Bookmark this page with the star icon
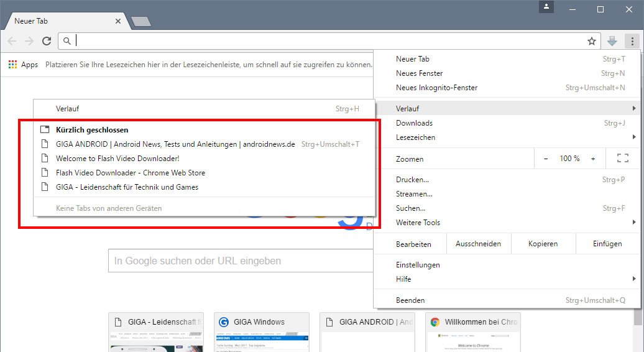This screenshot has width=644, height=352. (591, 41)
